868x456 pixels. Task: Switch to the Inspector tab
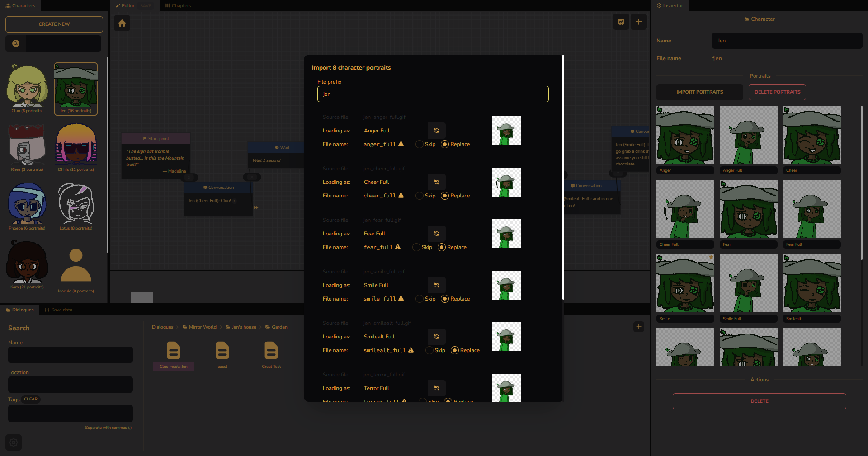click(670, 5)
